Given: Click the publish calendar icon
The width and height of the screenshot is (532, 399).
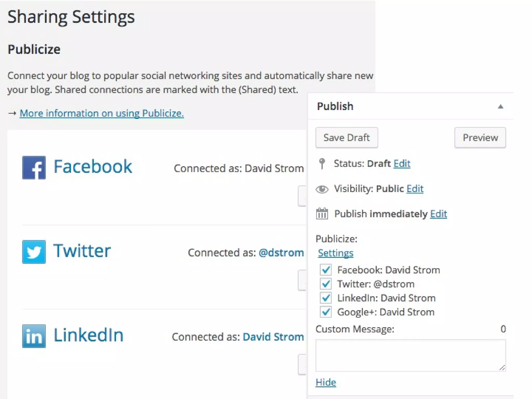Looking at the screenshot, I should (x=322, y=214).
